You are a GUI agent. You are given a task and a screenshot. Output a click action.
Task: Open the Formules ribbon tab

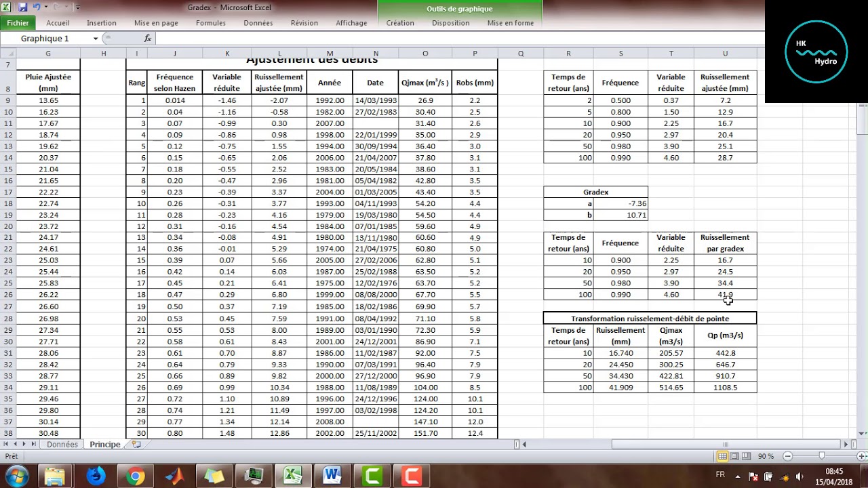(211, 23)
